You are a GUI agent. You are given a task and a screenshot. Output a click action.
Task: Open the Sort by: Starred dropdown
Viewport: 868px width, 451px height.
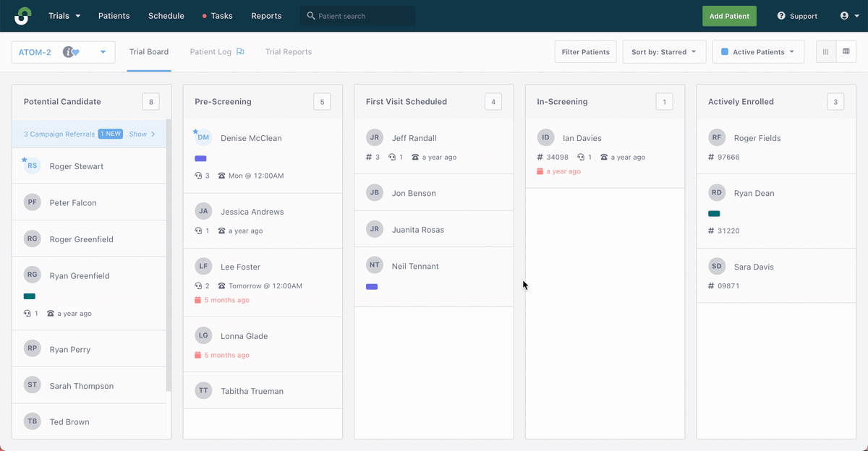[x=664, y=52]
